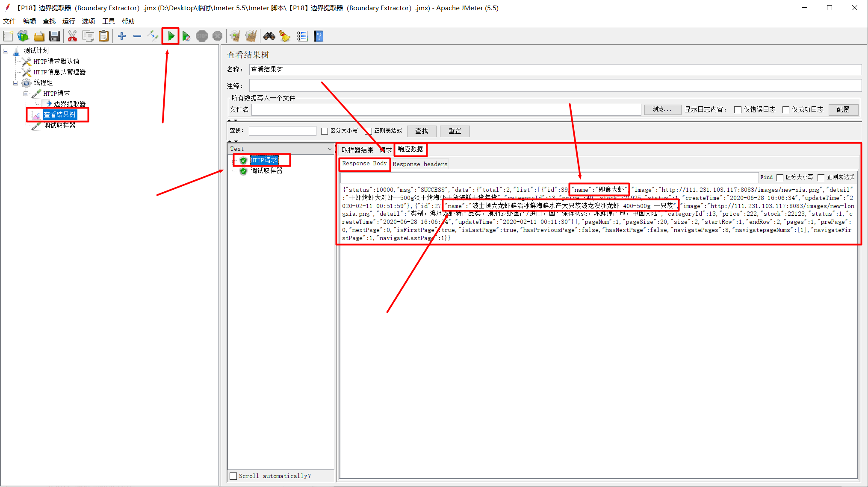The image size is (868, 487).
Task: Switch to 请求 tab
Action: coord(386,150)
